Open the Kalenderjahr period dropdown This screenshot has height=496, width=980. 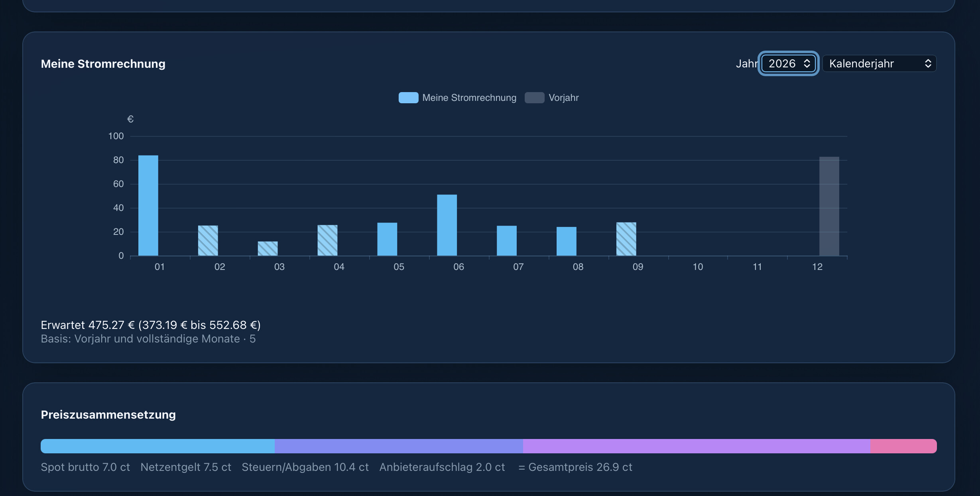point(880,63)
